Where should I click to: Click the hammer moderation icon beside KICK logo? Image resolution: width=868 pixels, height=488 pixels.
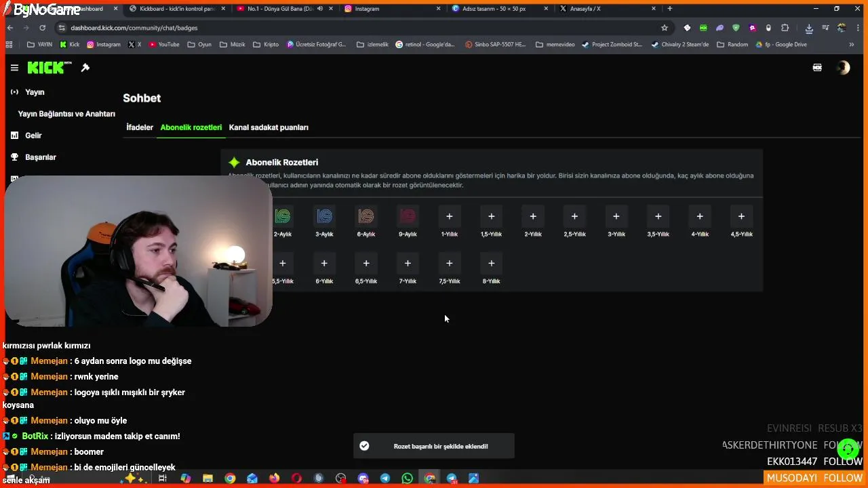[85, 68]
